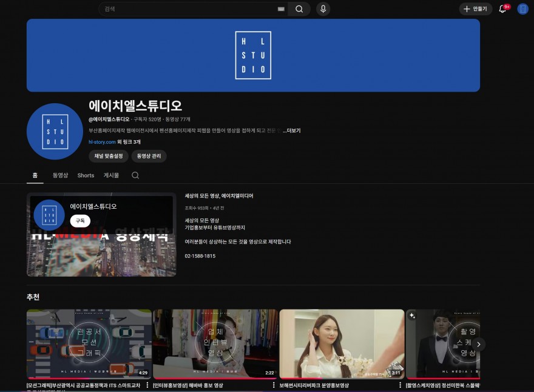Open the 게시물 tab
This screenshot has height=392, width=534.
[x=112, y=175]
